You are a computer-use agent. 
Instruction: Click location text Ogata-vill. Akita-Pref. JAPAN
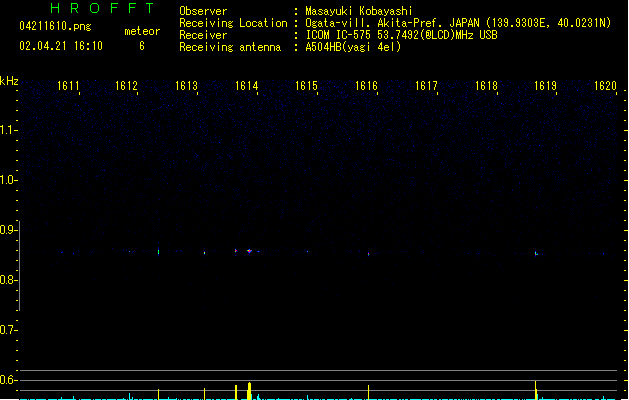pyautogui.click(x=392, y=23)
